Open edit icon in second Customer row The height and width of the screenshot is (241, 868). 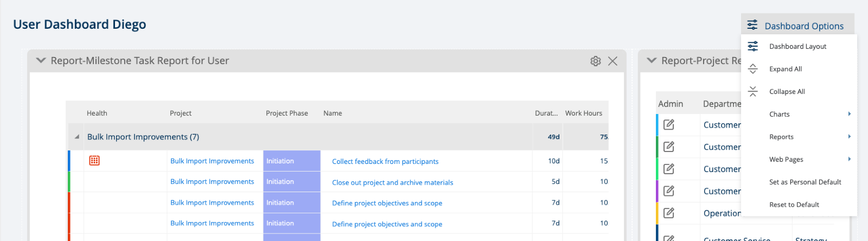point(669,147)
